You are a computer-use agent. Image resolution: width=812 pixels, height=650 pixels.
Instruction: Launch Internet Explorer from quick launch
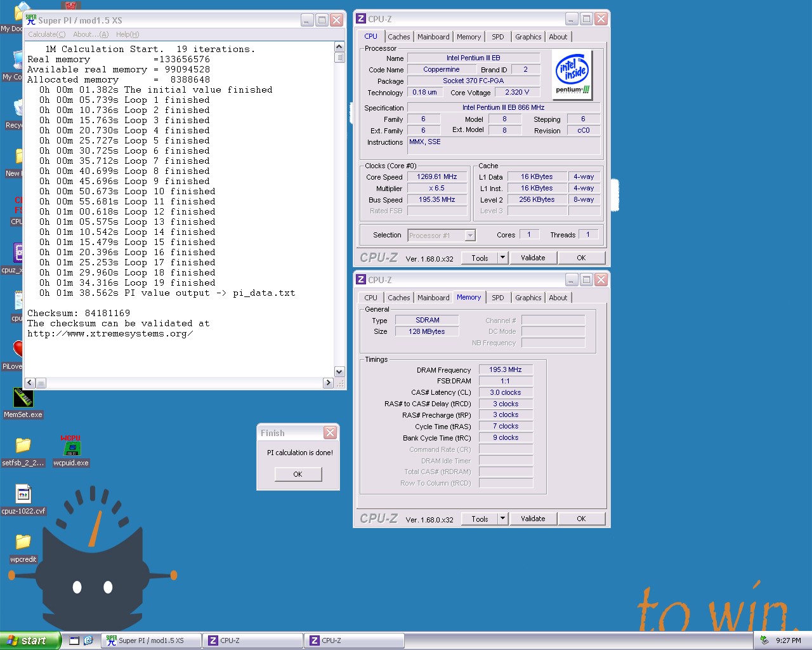(88, 640)
